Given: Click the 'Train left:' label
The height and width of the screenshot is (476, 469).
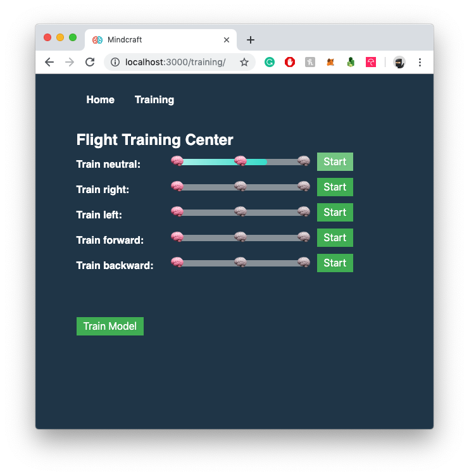Looking at the screenshot, I should (99, 215).
